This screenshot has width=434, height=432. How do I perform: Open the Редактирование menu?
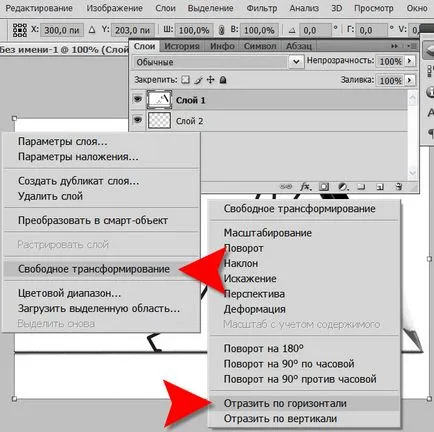(39, 8)
